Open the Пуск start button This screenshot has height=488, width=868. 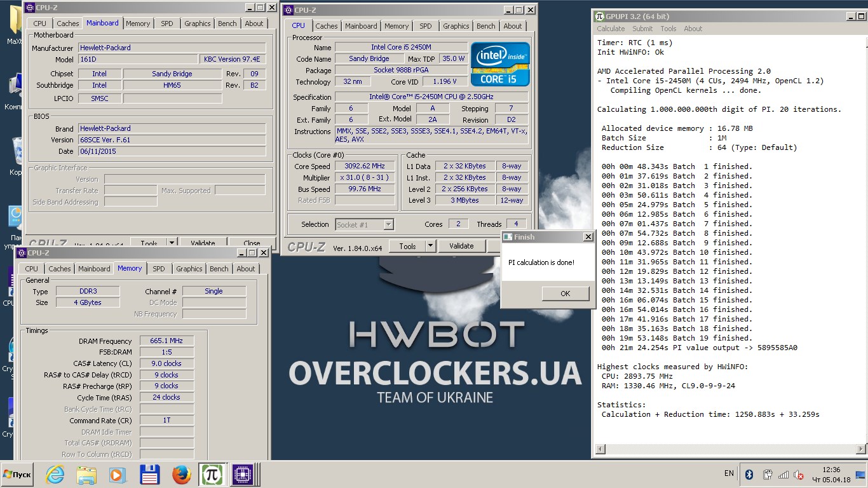(17, 475)
